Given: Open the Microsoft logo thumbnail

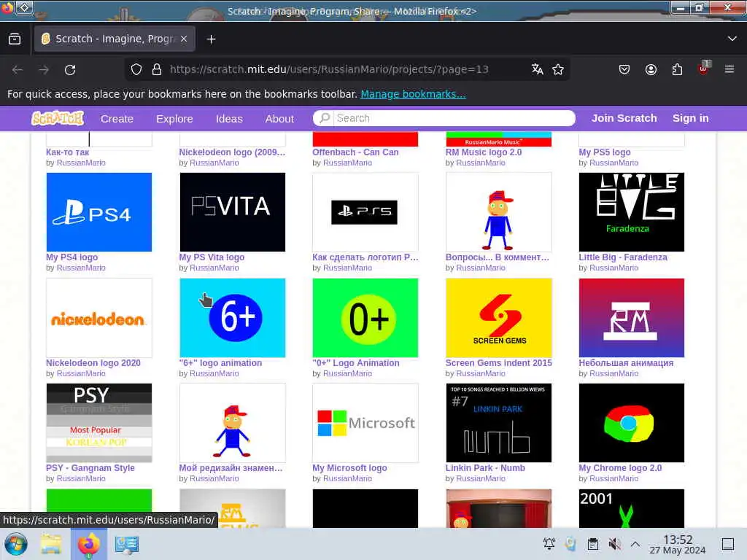Looking at the screenshot, I should (x=365, y=423).
